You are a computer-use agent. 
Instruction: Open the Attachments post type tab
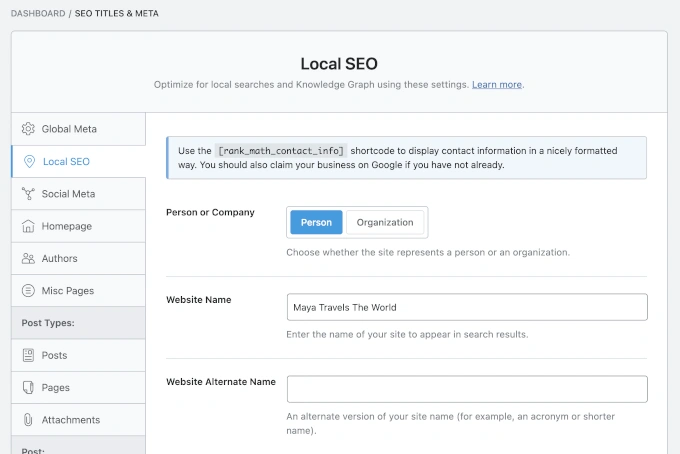pos(70,420)
